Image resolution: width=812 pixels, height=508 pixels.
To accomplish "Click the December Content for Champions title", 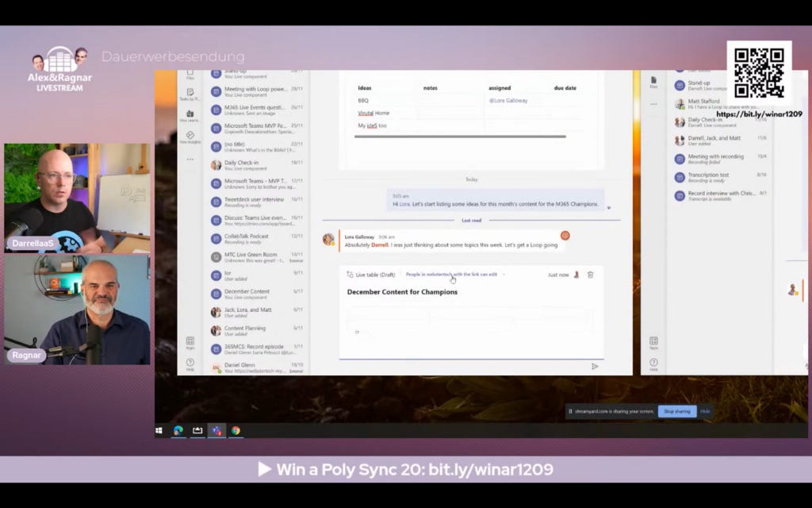I will [402, 292].
